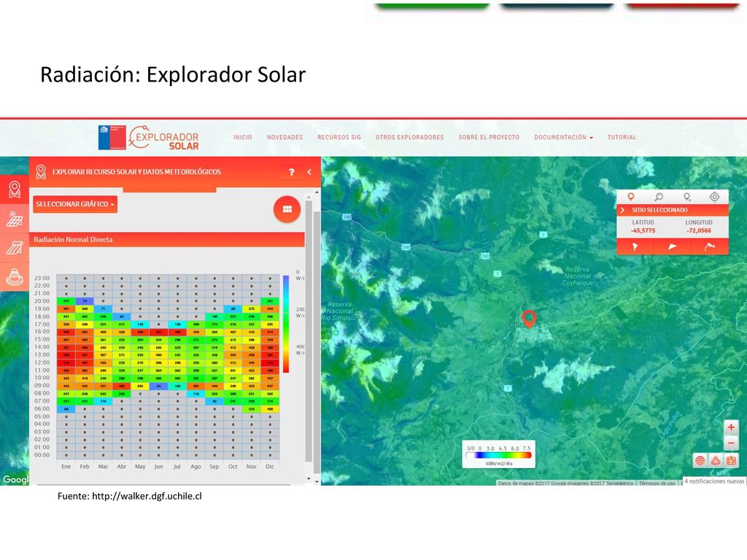
Task: Click the Jun month column label
Action: click(x=158, y=467)
